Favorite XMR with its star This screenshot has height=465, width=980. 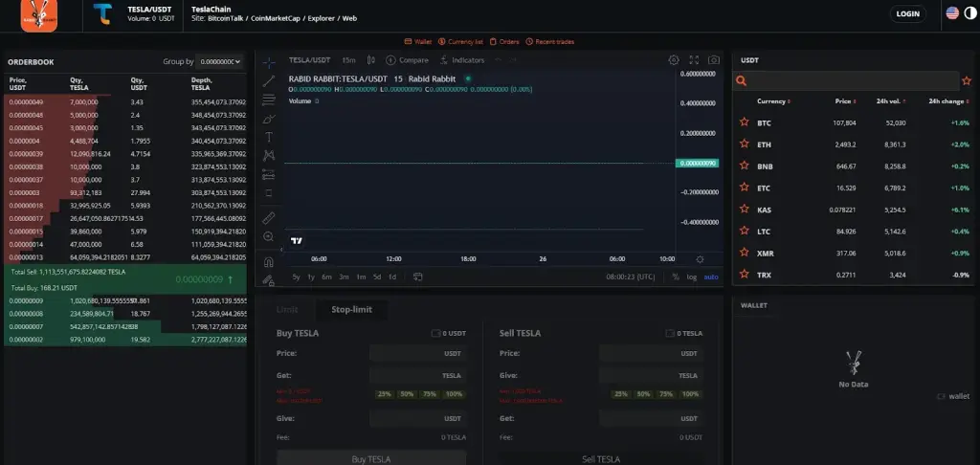pyautogui.click(x=744, y=253)
